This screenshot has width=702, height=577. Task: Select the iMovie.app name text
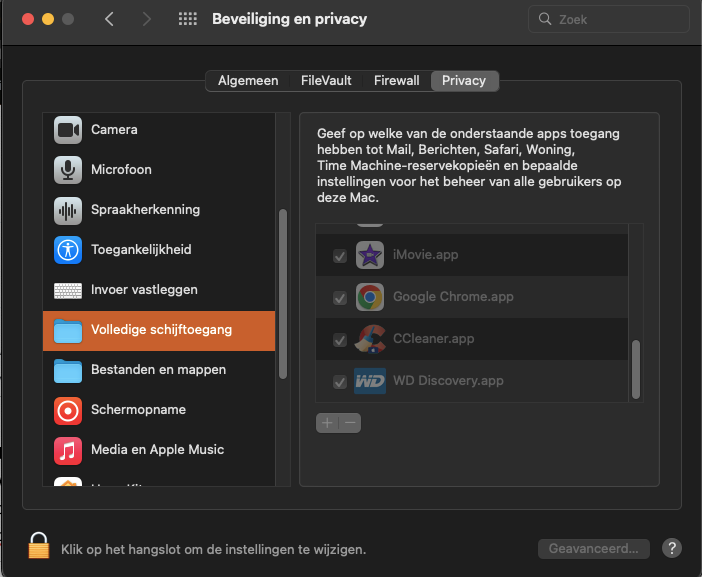point(425,255)
